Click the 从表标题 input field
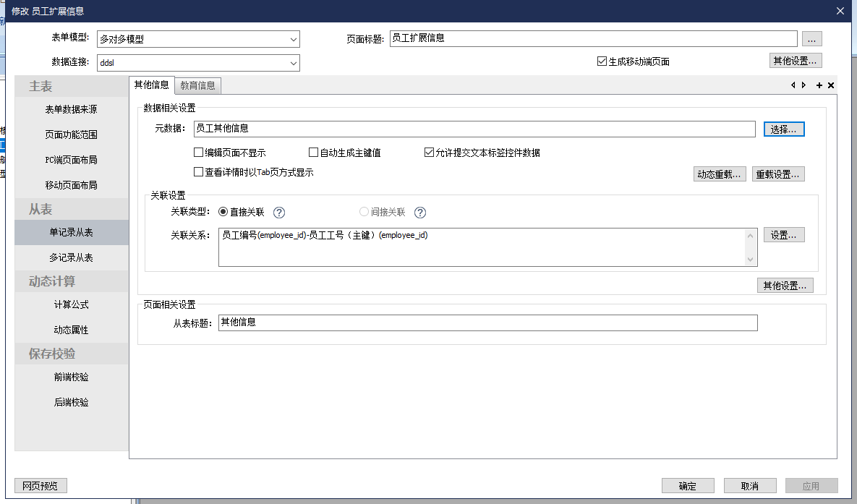Screen dimensions: 857x504 (x=487, y=323)
